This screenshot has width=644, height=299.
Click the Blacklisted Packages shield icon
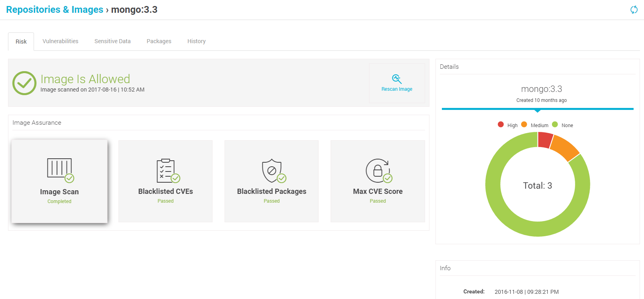tap(272, 170)
